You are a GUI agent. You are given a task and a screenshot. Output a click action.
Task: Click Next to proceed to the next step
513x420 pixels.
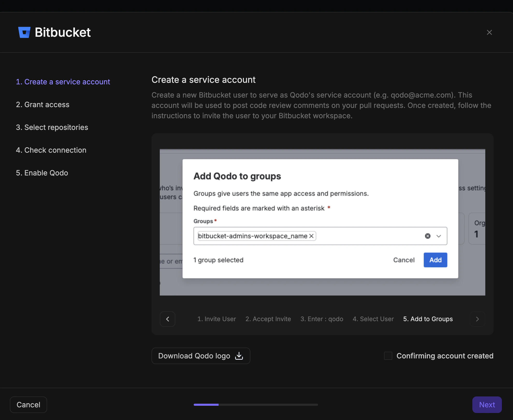[x=487, y=404]
